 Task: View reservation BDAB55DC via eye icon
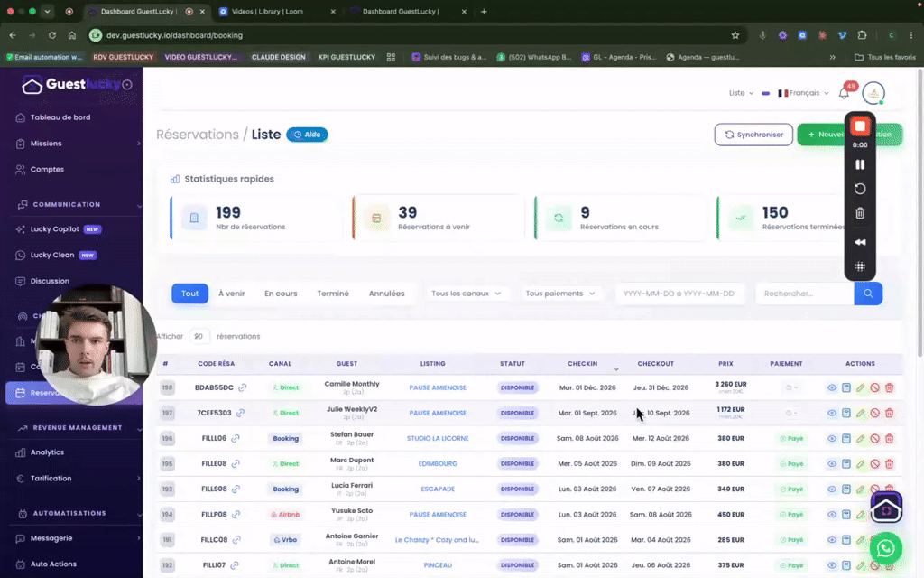tap(831, 387)
